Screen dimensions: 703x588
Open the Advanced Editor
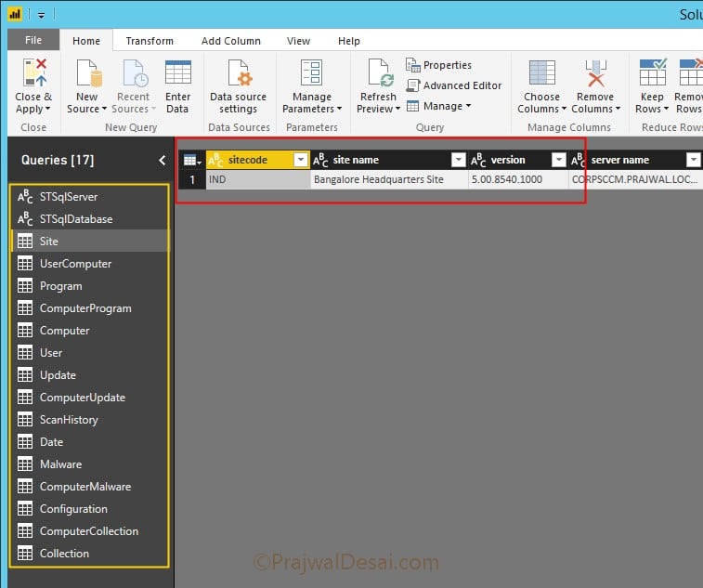(454, 85)
